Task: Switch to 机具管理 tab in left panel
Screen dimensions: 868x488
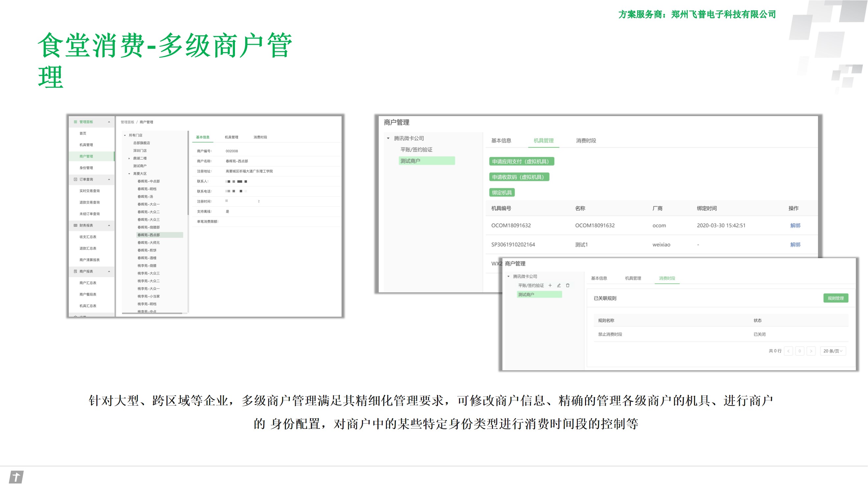Action: coord(232,137)
